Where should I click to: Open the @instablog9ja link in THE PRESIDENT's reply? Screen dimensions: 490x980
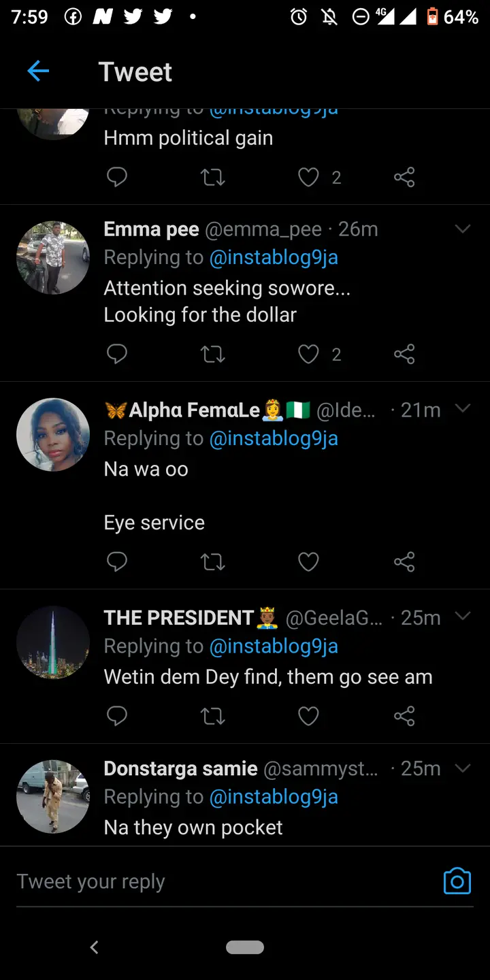coord(274,646)
